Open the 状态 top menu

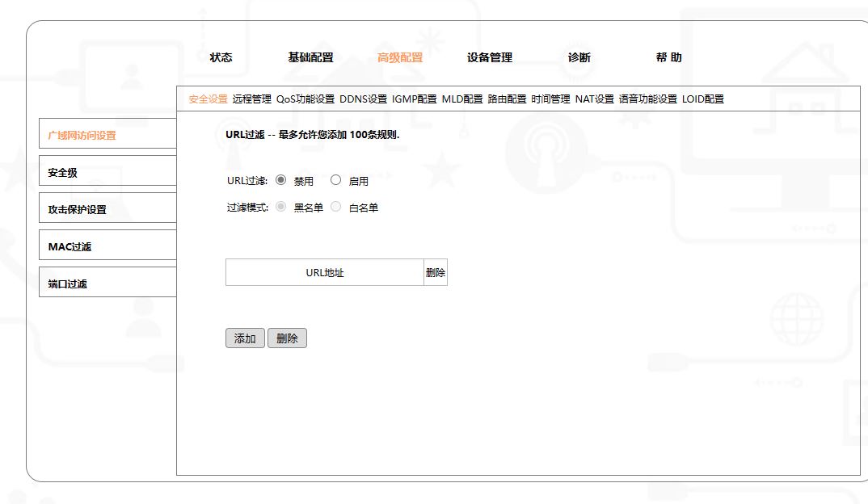click(221, 57)
